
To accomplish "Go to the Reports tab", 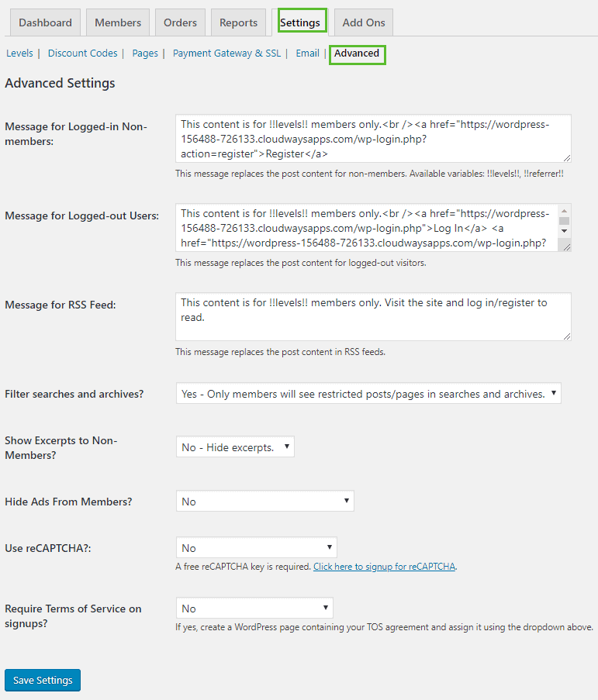I will (238, 22).
